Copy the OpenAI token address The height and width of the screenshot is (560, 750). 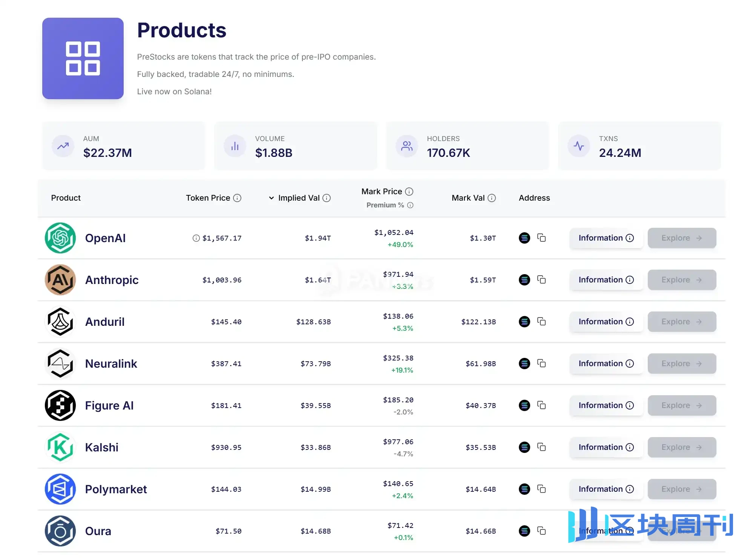point(541,238)
